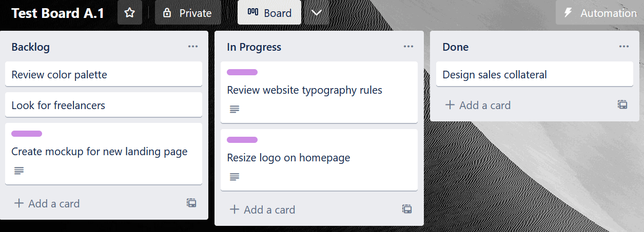This screenshot has width=644, height=232.
Task: Create card from template in Backlog
Action: 191,203
